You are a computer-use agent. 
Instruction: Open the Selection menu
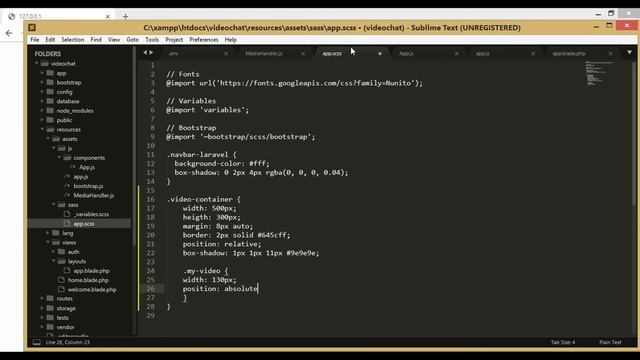click(73, 40)
